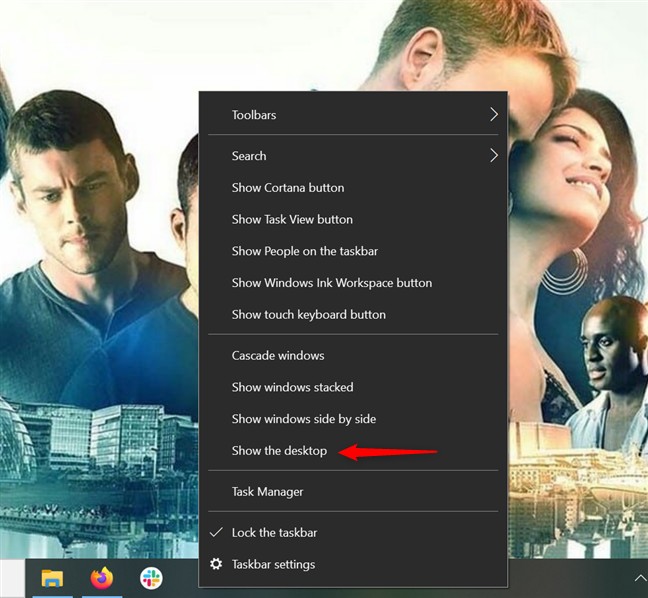This screenshot has height=598, width=648.
Task: Toggle Show Windows Ink Workspace button
Action: click(x=332, y=283)
